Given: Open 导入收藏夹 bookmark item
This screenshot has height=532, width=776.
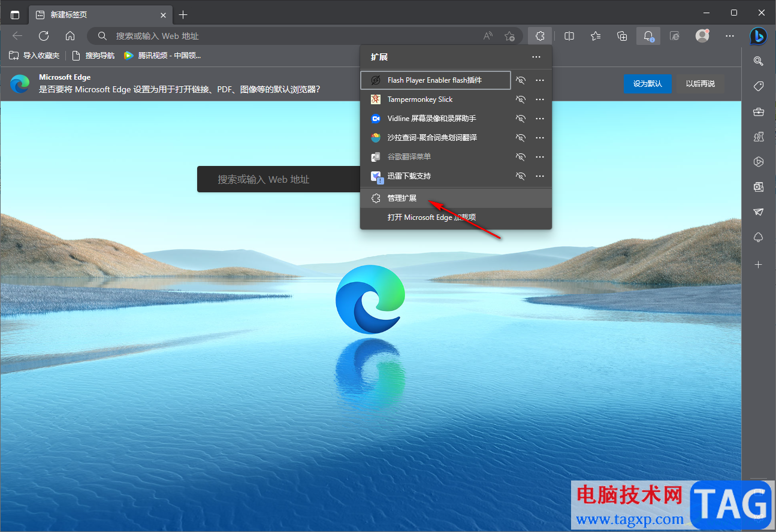Looking at the screenshot, I should [x=34, y=56].
